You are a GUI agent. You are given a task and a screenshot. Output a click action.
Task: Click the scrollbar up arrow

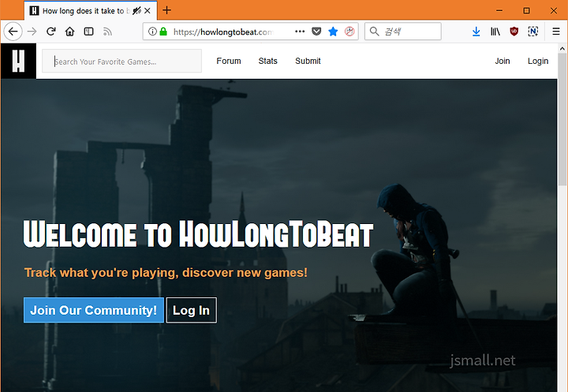[x=562, y=48]
